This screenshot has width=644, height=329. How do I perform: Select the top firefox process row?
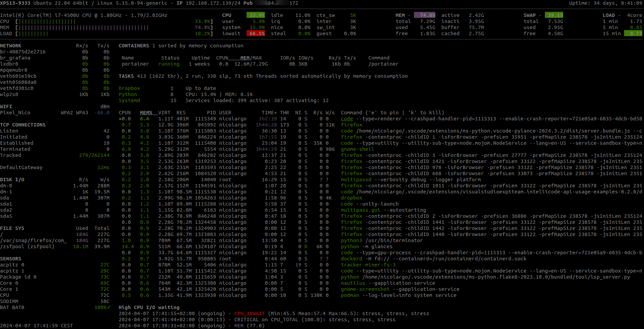[x=352, y=124]
